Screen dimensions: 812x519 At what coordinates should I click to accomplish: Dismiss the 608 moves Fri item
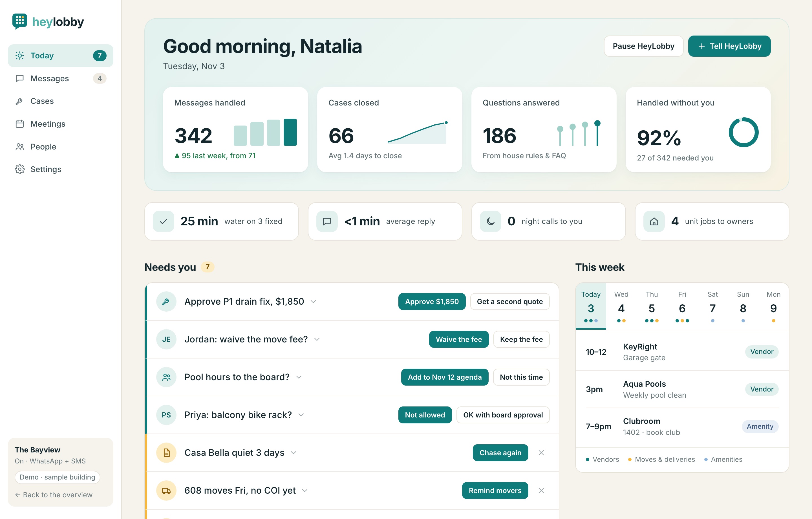[541, 490]
